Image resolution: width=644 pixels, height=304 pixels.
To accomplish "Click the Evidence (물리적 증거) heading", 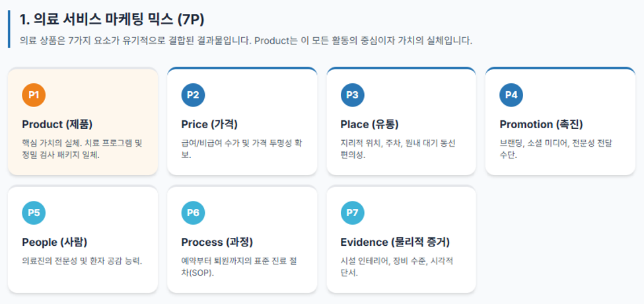I will [395, 243].
